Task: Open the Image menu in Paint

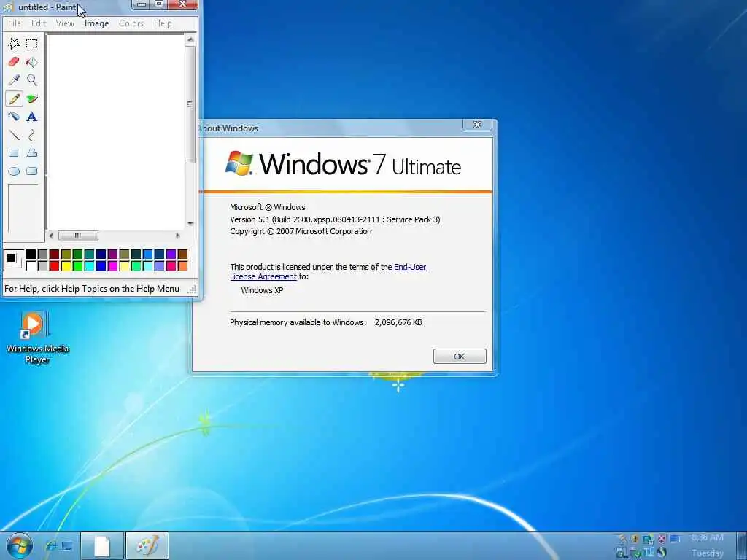Action: pos(97,23)
